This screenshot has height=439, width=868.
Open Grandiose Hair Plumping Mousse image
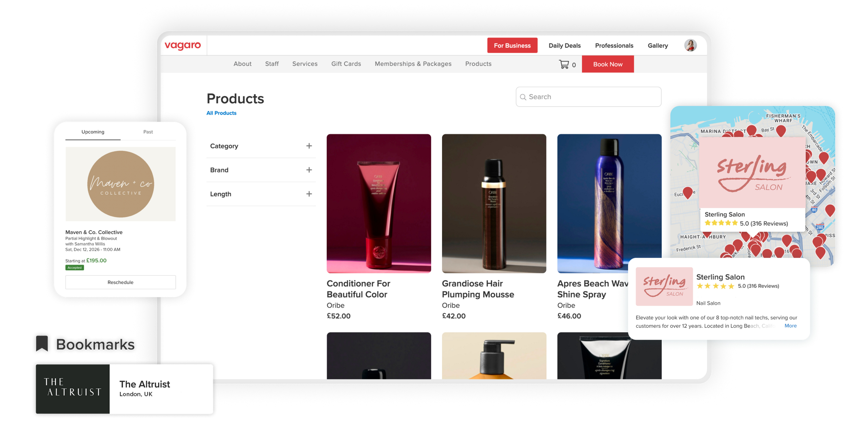click(494, 204)
